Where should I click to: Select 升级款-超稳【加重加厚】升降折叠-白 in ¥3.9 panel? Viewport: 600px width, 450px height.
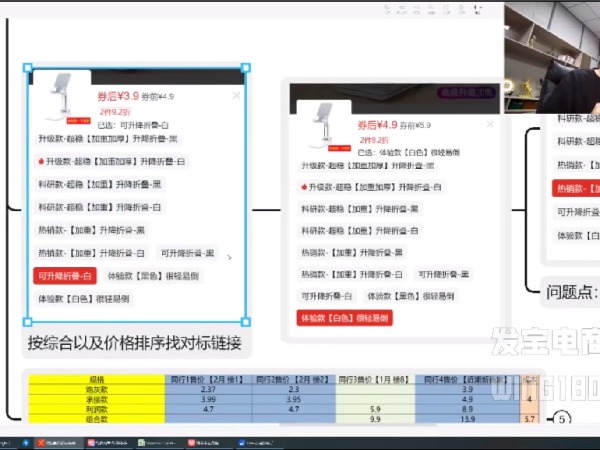pyautogui.click(x=111, y=161)
